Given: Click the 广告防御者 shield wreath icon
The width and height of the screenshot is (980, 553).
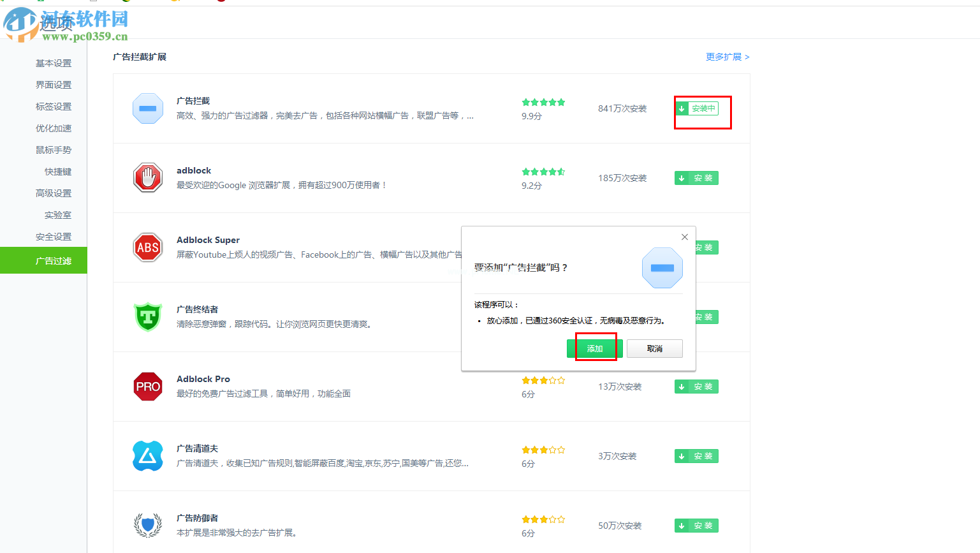Looking at the screenshot, I should (148, 526).
